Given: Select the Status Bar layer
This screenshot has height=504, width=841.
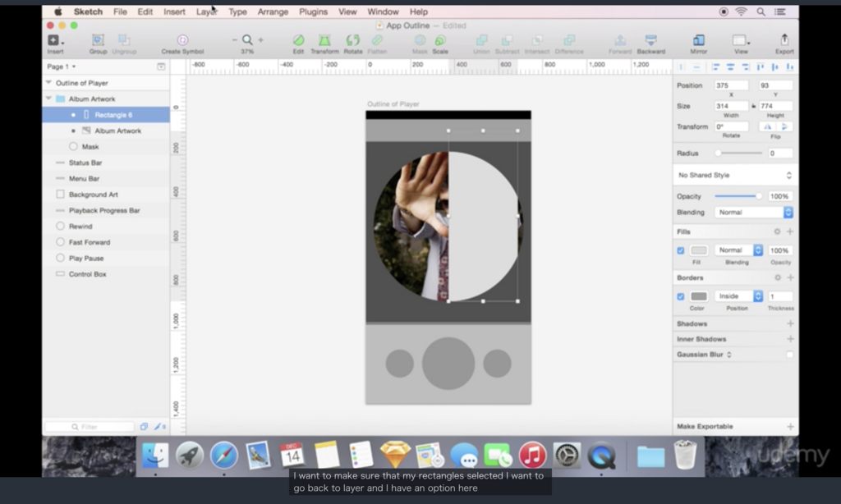Looking at the screenshot, I should click(x=106, y=163).
